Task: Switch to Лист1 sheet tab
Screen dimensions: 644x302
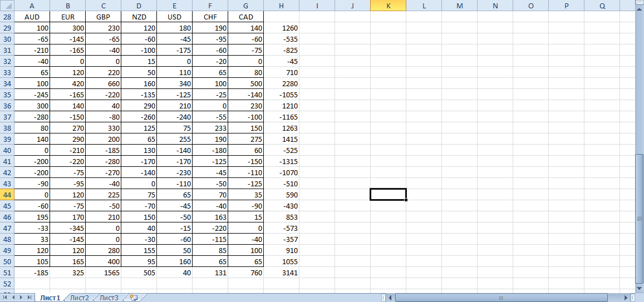Action: point(50,298)
